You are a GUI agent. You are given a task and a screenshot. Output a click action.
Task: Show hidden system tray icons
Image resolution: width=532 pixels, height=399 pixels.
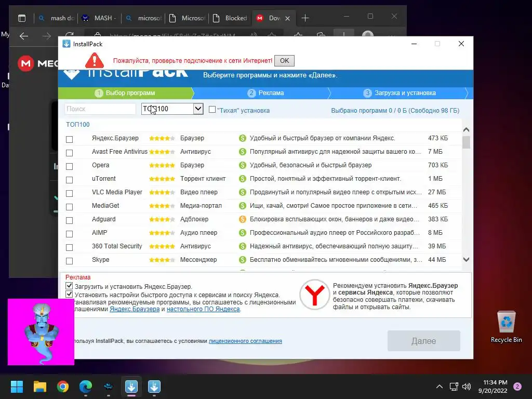[440, 387]
